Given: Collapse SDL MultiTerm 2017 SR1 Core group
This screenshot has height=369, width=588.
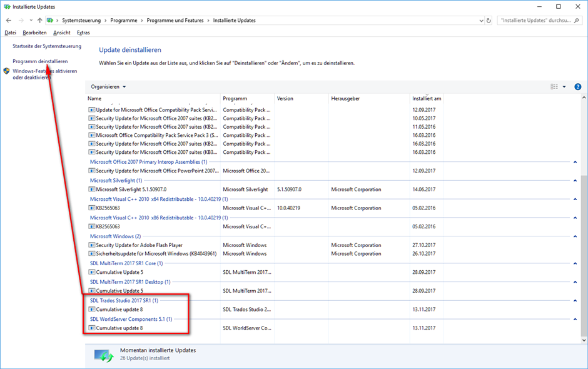Looking at the screenshot, I should tap(575, 263).
